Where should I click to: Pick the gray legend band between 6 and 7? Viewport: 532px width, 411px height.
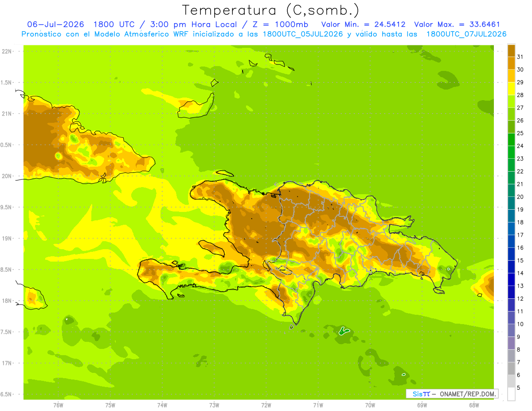(x=511, y=368)
